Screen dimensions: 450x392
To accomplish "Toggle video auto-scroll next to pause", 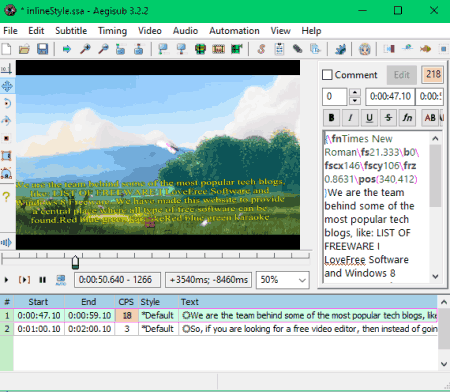I will (61, 280).
